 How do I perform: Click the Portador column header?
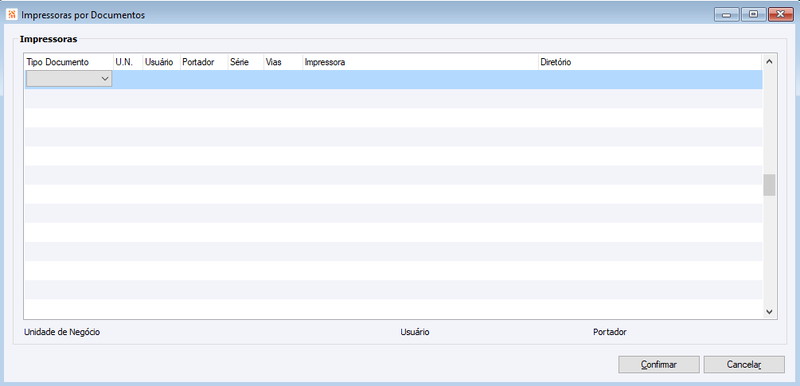click(204, 62)
